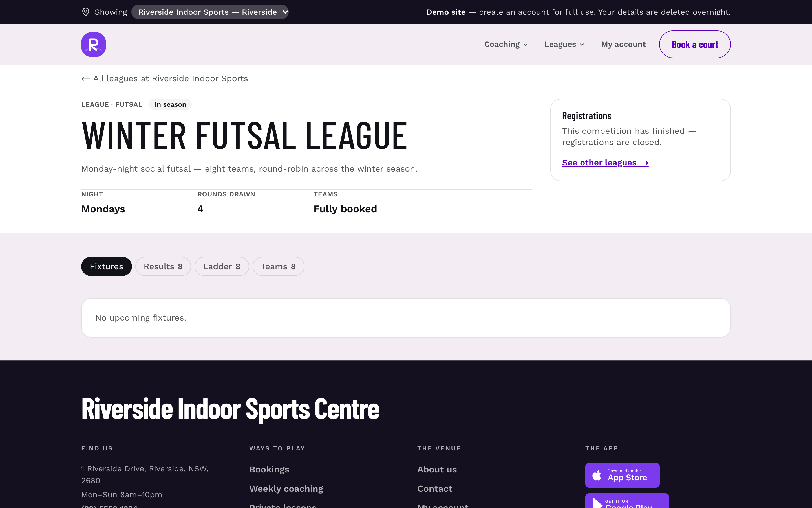
Task: Click the purple R logo icon
Action: click(94, 44)
